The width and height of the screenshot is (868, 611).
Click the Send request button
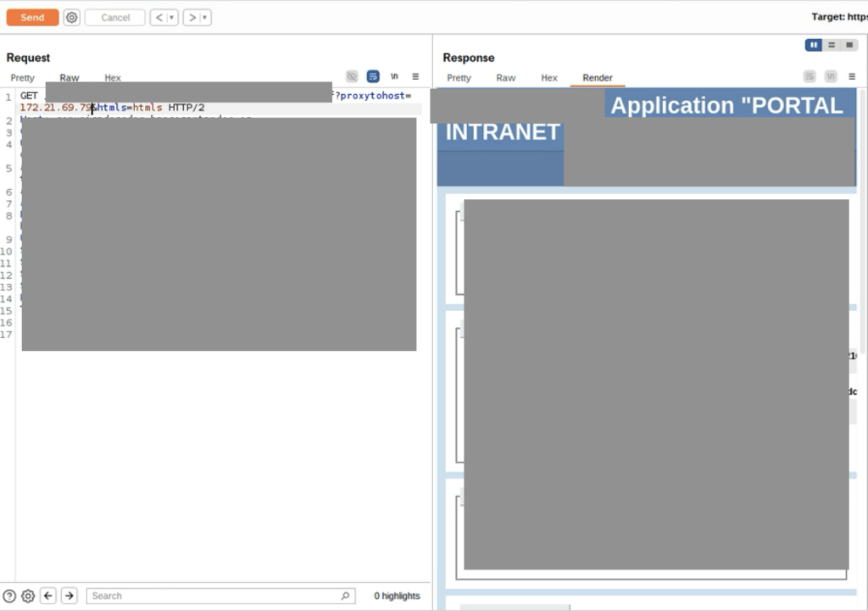(32, 18)
